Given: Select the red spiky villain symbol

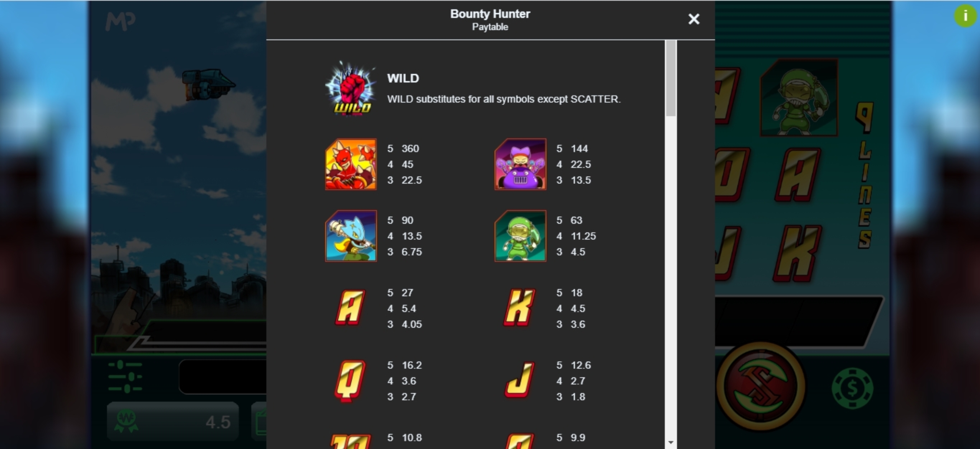Looking at the screenshot, I should (351, 164).
